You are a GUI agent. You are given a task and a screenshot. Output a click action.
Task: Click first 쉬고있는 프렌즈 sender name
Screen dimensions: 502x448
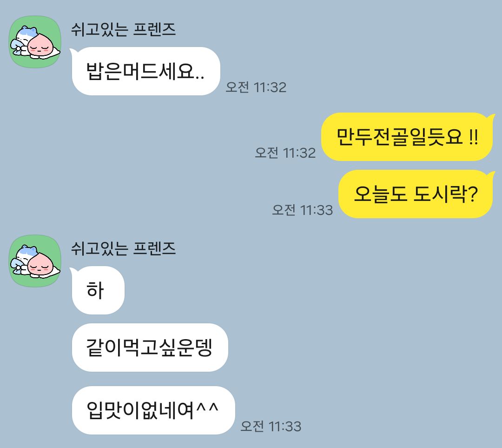coord(123,29)
